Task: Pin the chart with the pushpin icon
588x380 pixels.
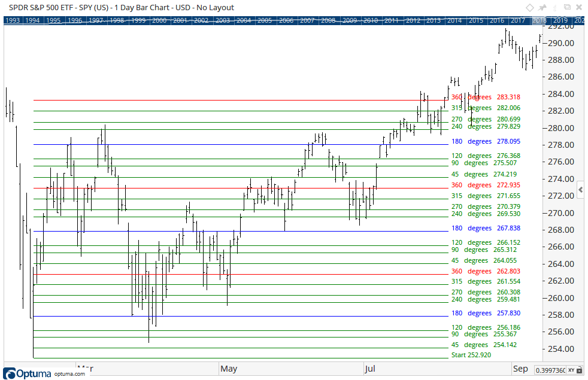Action: [542, 8]
